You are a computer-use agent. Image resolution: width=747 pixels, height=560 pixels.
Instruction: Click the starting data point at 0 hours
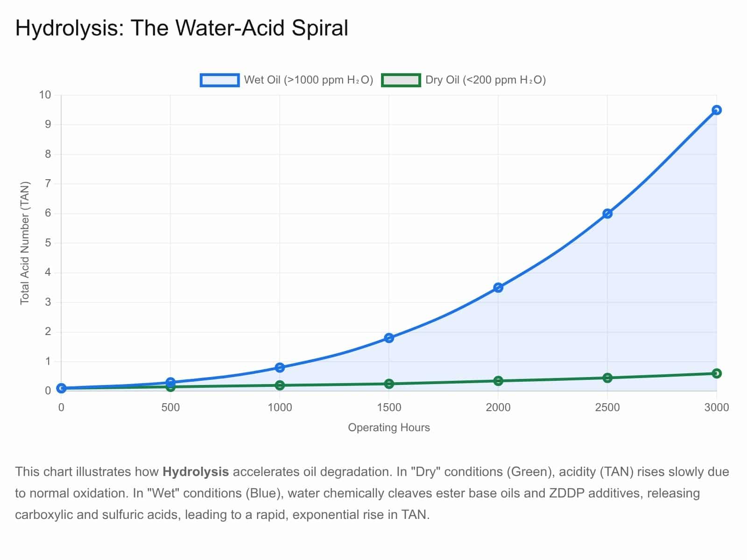click(x=61, y=388)
